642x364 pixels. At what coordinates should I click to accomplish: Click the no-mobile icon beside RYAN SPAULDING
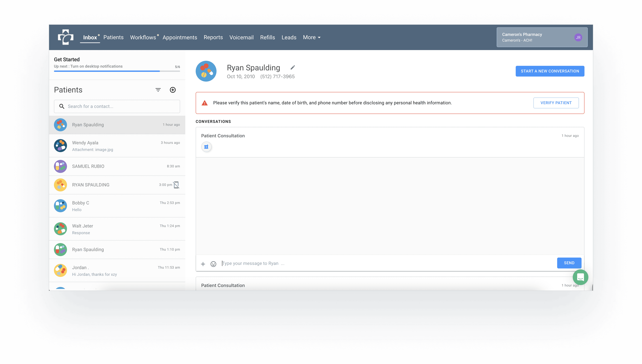pyautogui.click(x=176, y=185)
